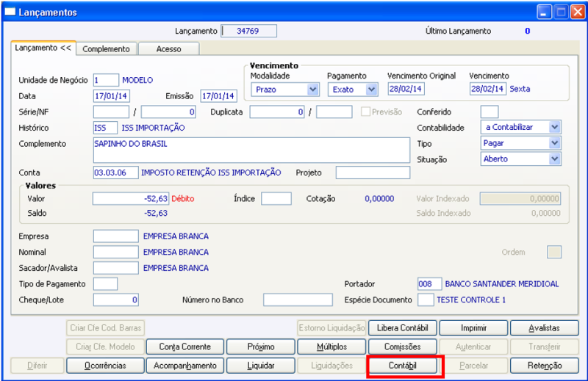Click the Empresa code field
This screenshot has height=381, width=588.
pos(116,236)
